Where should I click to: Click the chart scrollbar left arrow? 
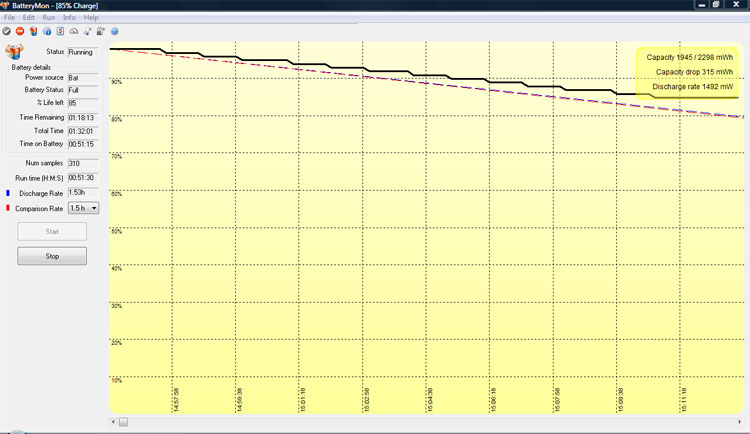coord(113,422)
